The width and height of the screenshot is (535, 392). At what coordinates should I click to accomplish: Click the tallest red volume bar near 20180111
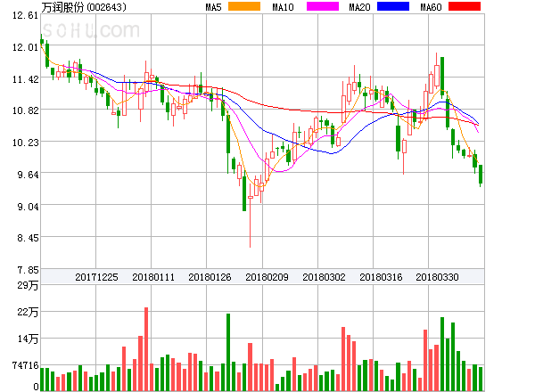(146, 349)
